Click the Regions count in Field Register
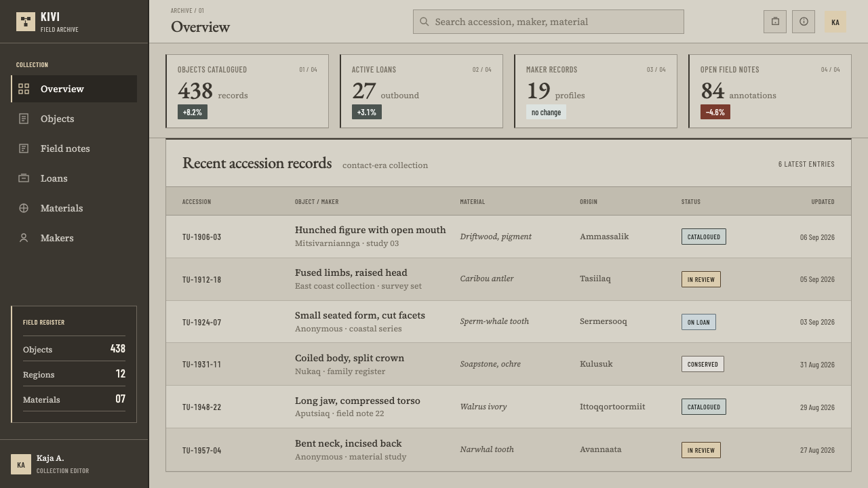Viewport: 868px width, 488px height. click(x=121, y=374)
